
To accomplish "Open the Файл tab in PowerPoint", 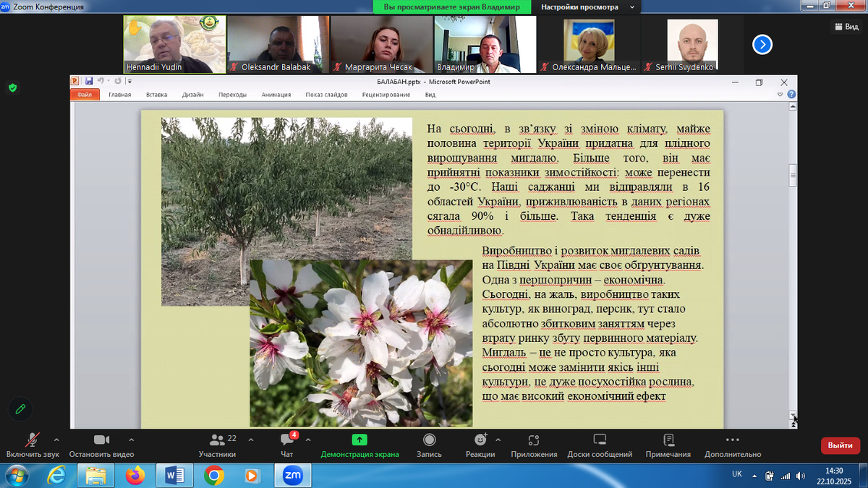I will [85, 95].
